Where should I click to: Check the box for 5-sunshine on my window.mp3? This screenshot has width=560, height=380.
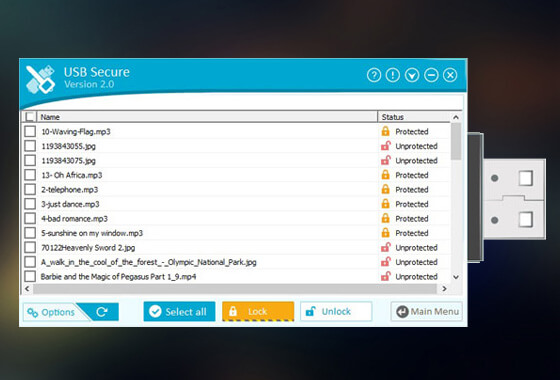[x=30, y=233]
